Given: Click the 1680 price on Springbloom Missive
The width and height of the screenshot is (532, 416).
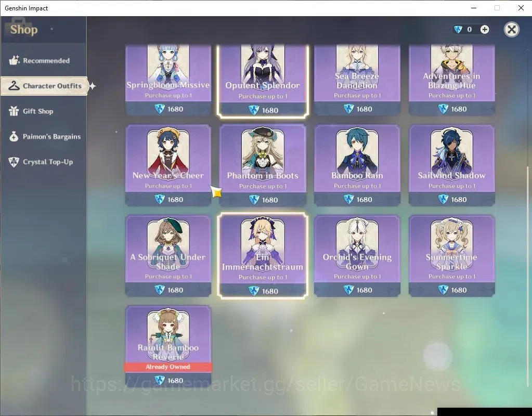Looking at the screenshot, I should click(x=175, y=109).
